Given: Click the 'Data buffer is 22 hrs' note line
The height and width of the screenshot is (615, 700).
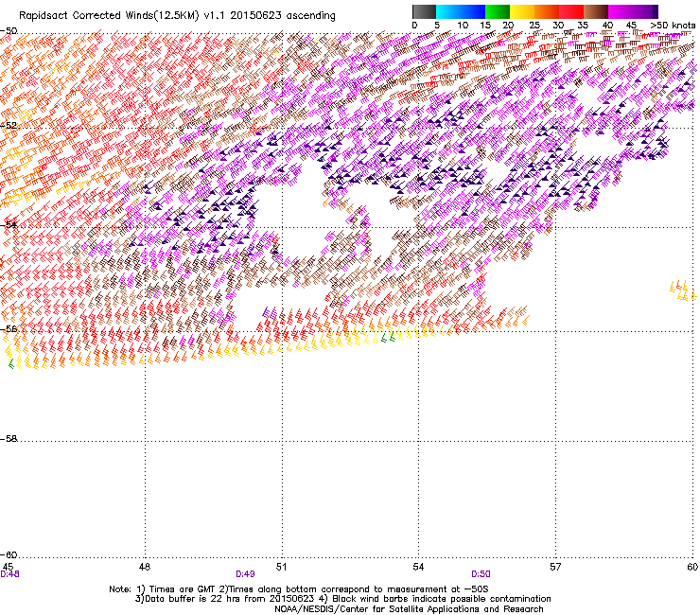Looking at the screenshot, I should [342, 599].
